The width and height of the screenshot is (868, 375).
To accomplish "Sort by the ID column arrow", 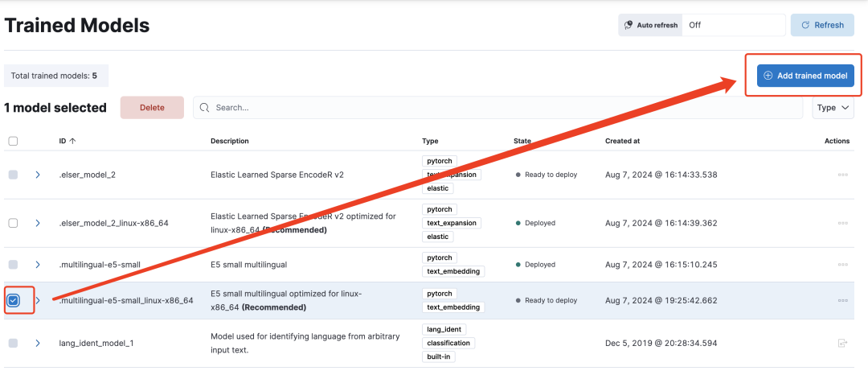I will point(72,142).
